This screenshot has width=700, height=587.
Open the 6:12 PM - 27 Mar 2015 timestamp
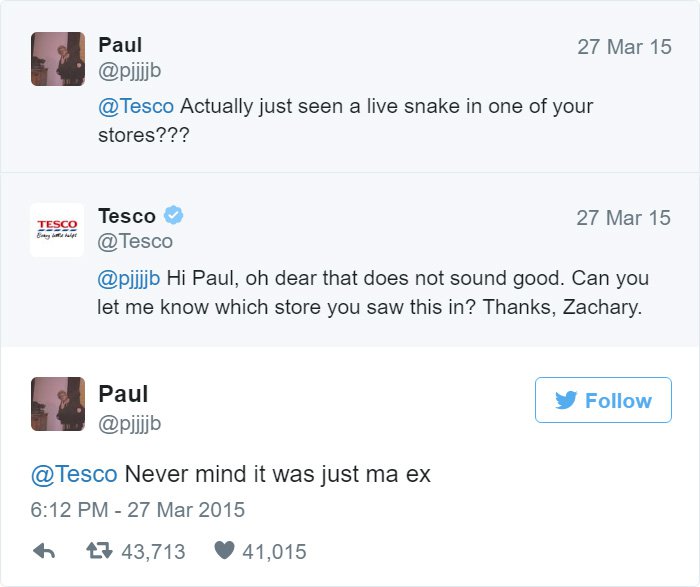pos(137,510)
